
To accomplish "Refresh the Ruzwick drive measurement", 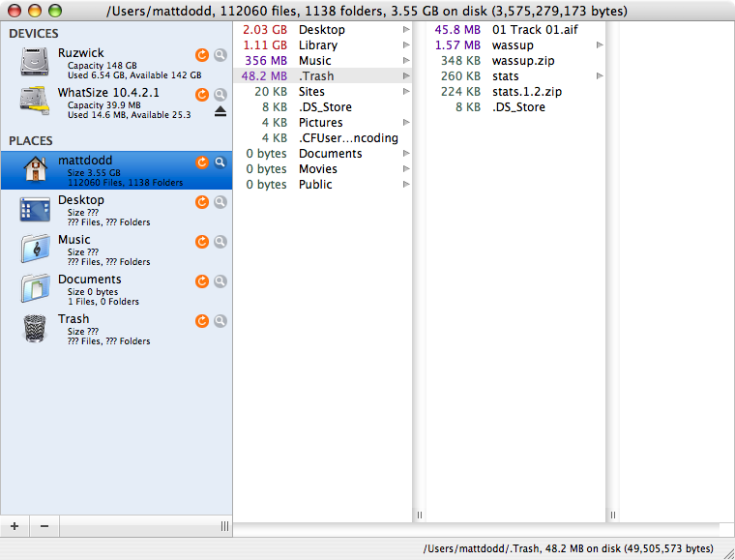I will (201, 55).
